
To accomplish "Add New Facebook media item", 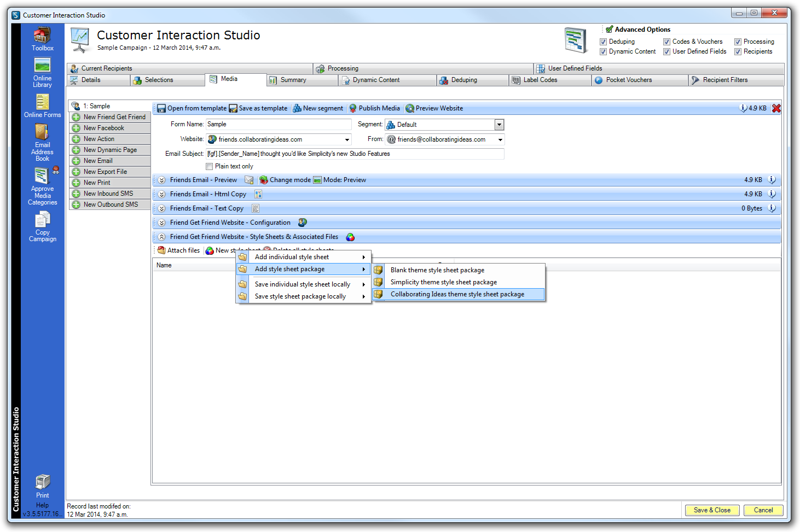I will [110, 128].
